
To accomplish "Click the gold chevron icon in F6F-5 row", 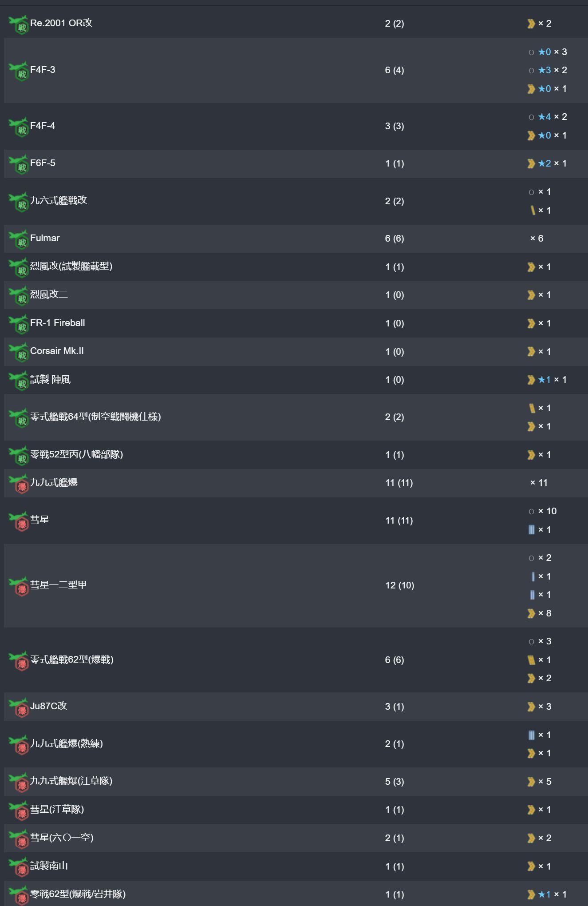I will (531, 163).
